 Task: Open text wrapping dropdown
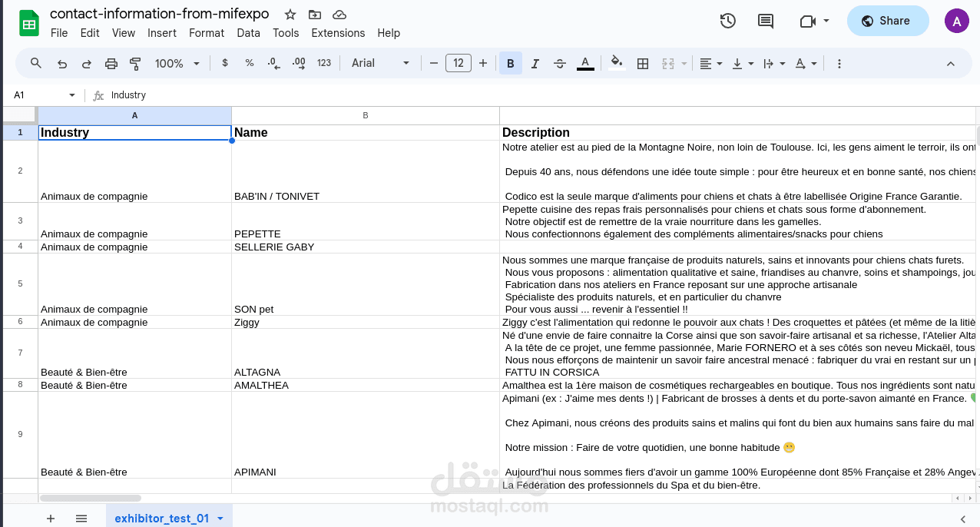pos(774,63)
